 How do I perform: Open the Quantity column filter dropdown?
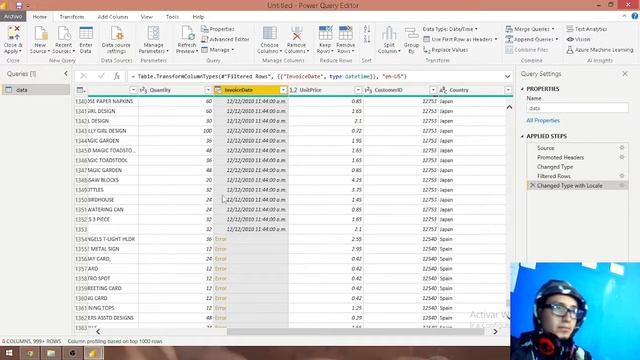208,90
